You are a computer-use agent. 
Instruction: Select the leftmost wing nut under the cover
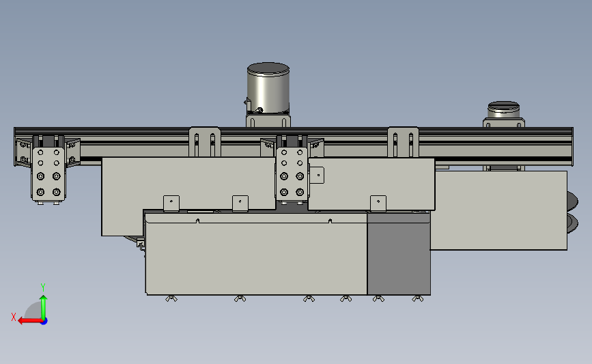point(171,298)
